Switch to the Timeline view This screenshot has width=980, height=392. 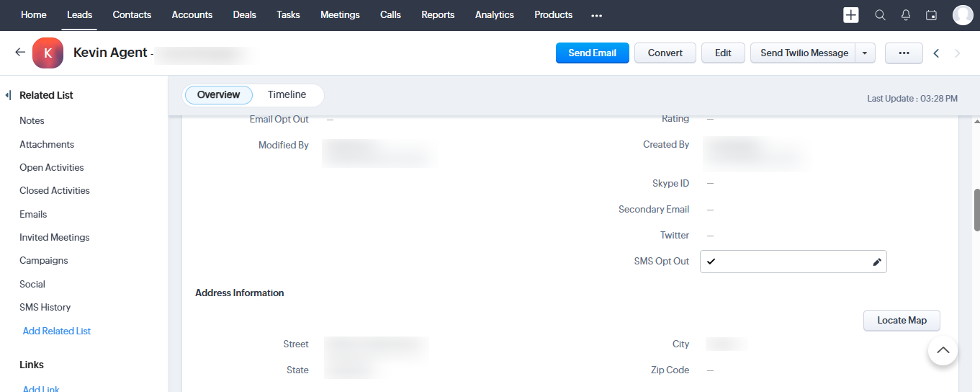tap(287, 95)
